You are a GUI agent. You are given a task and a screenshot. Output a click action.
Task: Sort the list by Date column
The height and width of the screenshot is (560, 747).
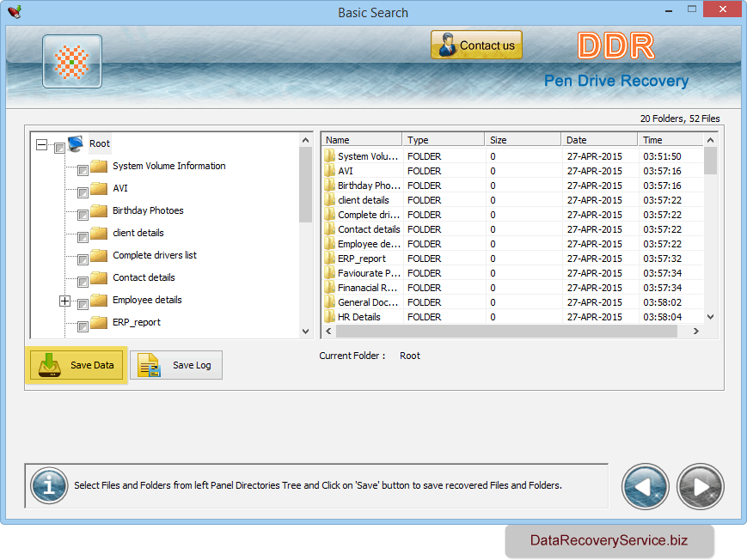[x=599, y=140]
